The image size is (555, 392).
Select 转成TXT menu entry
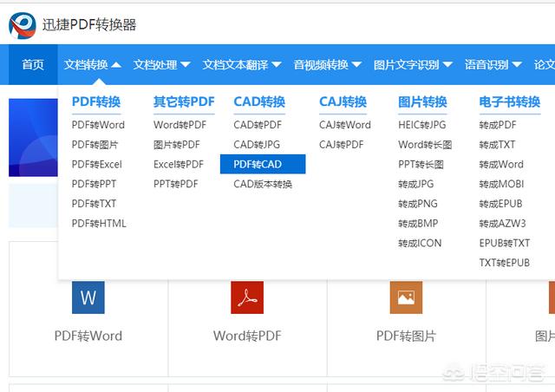(x=497, y=145)
